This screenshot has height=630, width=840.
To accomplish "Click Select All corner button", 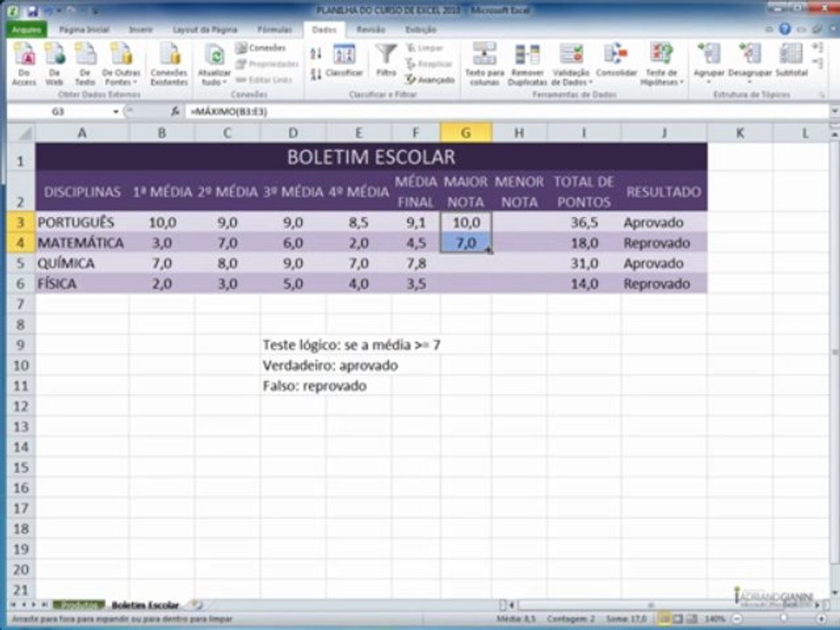I will coord(21,133).
